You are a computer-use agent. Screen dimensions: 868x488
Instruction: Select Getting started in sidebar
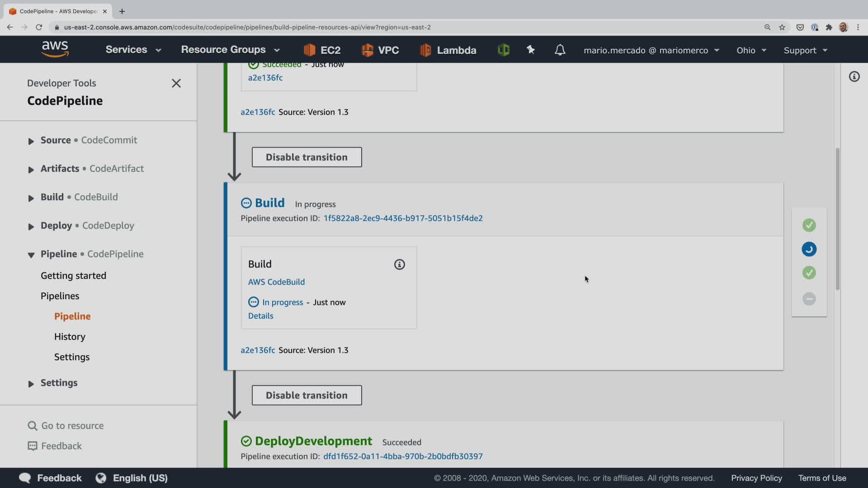(73, 276)
